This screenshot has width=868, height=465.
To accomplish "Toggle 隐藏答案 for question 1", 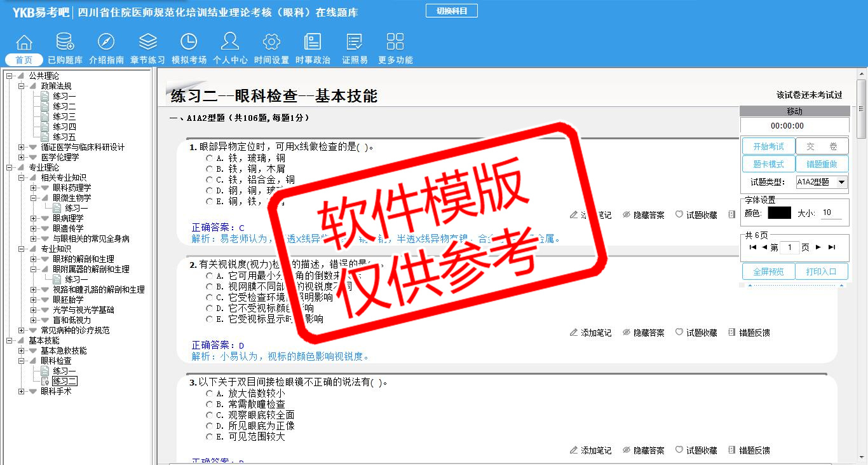I will (643, 216).
